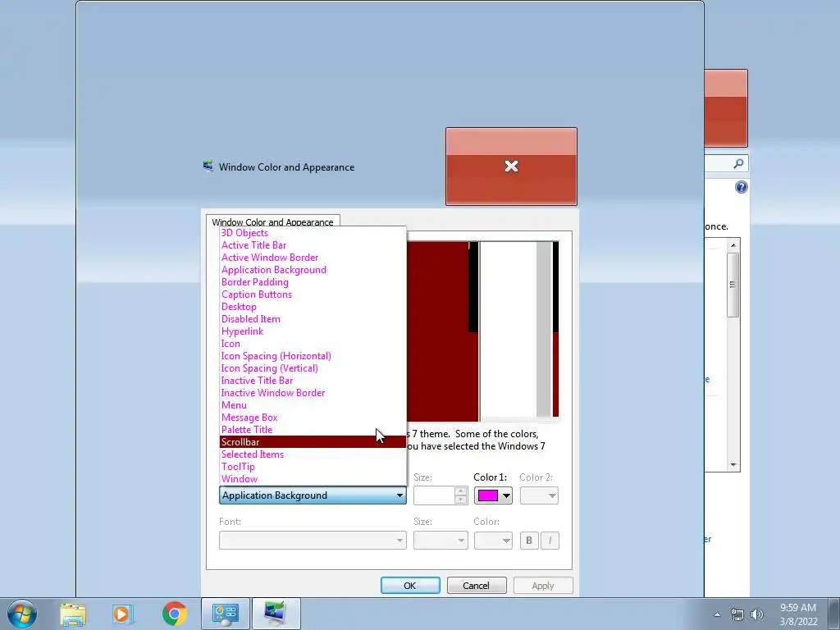840x630 pixels.
Task: Click the Window Color and Appearance tab
Action: [272, 221]
